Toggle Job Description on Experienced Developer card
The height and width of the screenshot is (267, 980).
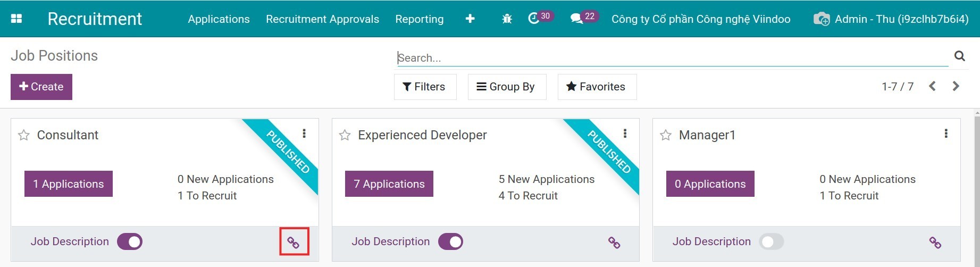point(450,241)
